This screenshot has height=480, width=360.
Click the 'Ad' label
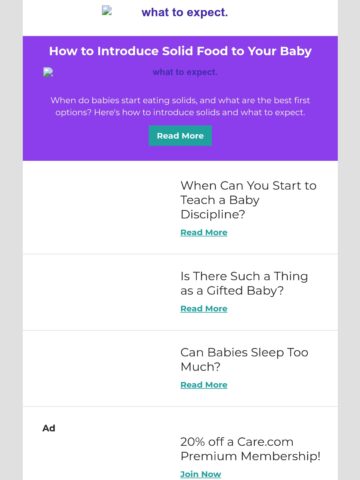click(x=49, y=428)
